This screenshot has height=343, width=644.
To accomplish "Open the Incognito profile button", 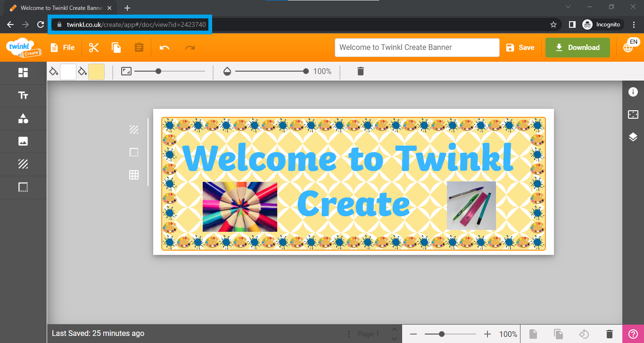I will pos(603,24).
